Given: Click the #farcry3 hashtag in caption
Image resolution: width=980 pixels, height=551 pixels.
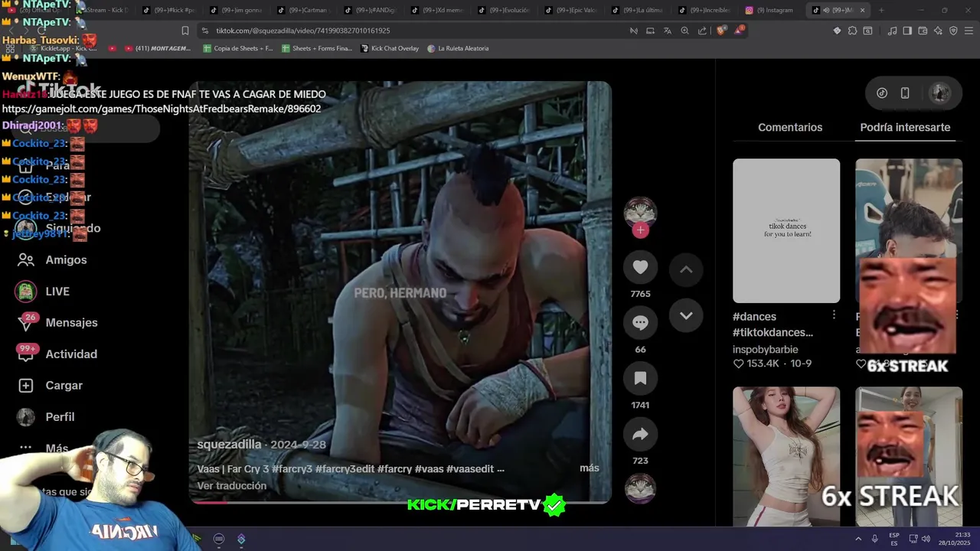Looking at the screenshot, I should tap(292, 469).
